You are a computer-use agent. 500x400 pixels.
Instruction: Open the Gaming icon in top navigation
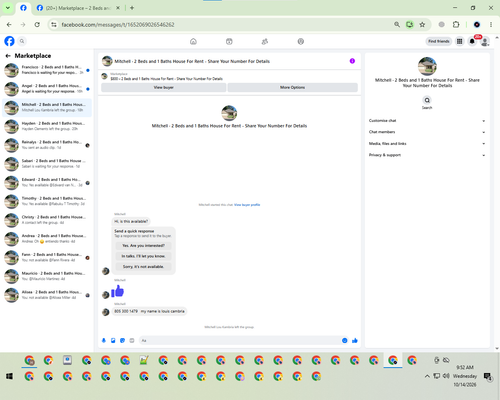(301, 41)
